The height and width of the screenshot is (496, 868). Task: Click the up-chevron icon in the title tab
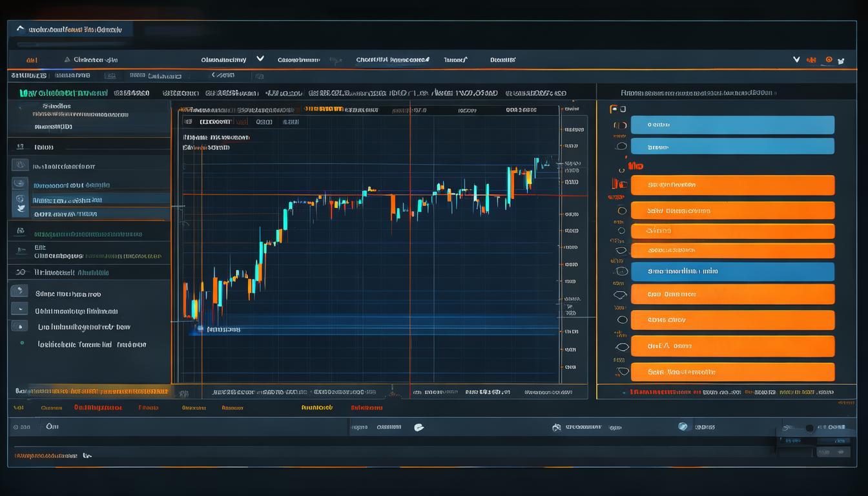click(20, 29)
